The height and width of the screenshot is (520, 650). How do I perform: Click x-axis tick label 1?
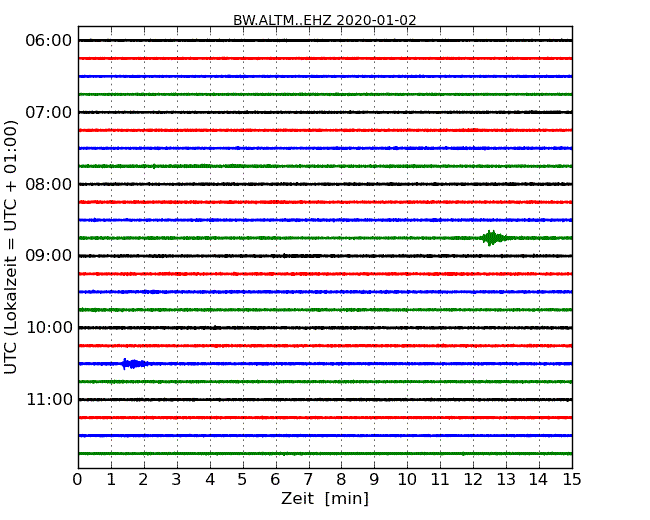111,480
